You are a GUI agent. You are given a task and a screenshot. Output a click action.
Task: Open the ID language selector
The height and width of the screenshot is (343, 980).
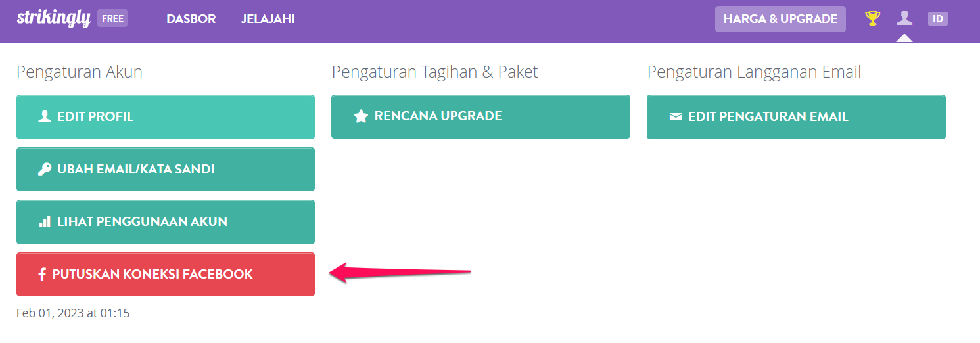tap(938, 18)
